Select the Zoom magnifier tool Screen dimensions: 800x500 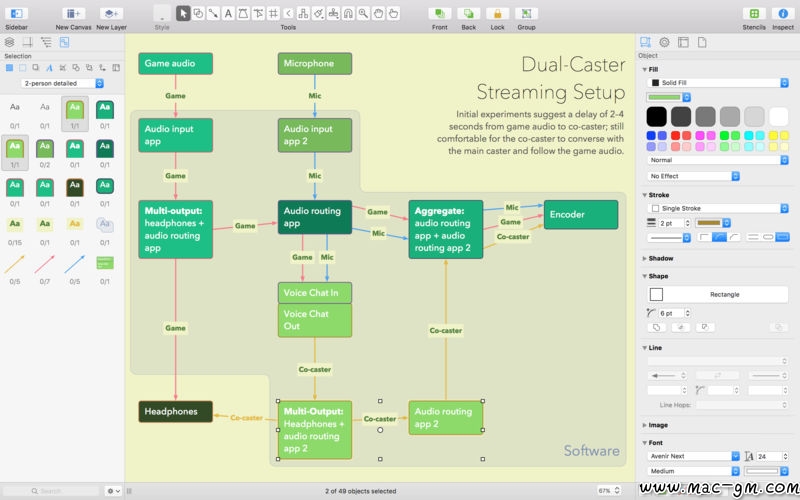pos(363,14)
